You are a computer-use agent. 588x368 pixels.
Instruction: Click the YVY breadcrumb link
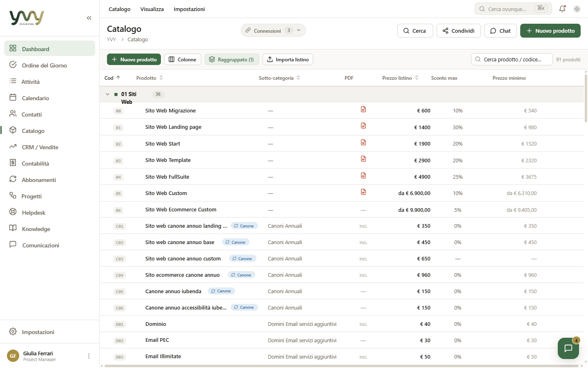(x=111, y=39)
